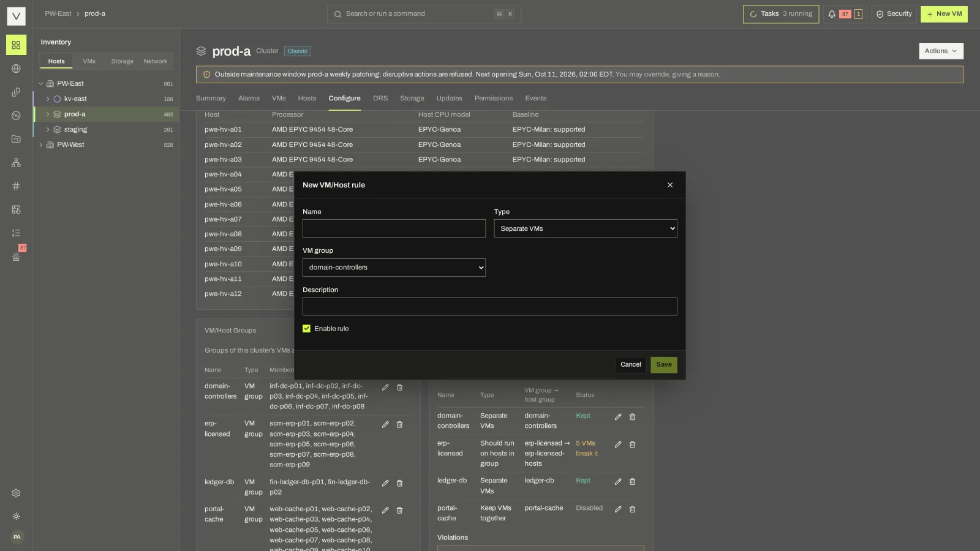Edit the portal-cache rule
Viewport: 980px width, 551px height.
coord(618,509)
